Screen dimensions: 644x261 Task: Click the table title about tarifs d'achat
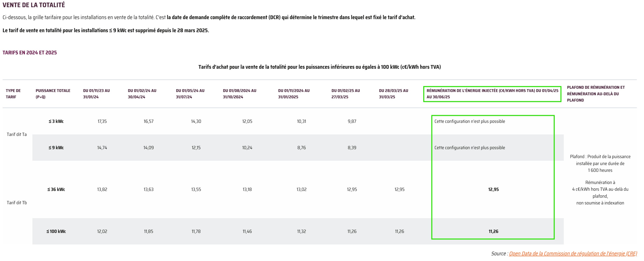point(320,67)
